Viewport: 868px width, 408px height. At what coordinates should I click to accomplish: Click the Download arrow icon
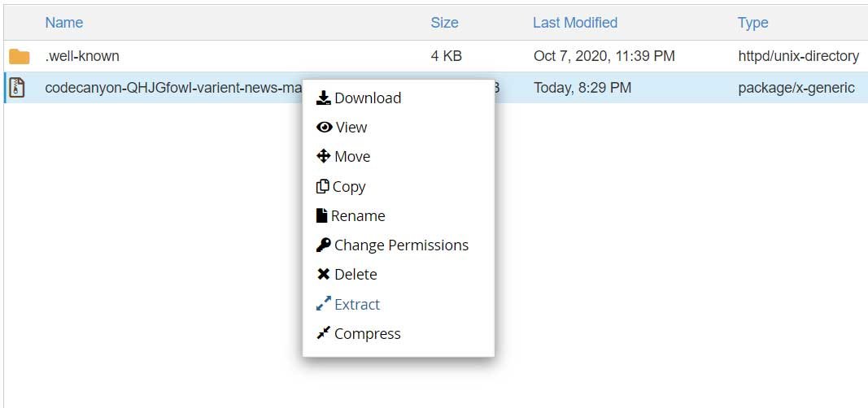click(x=323, y=98)
